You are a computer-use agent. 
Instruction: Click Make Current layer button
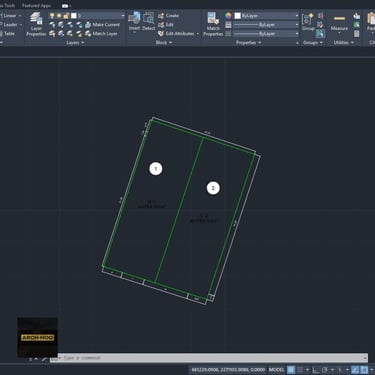click(x=102, y=25)
